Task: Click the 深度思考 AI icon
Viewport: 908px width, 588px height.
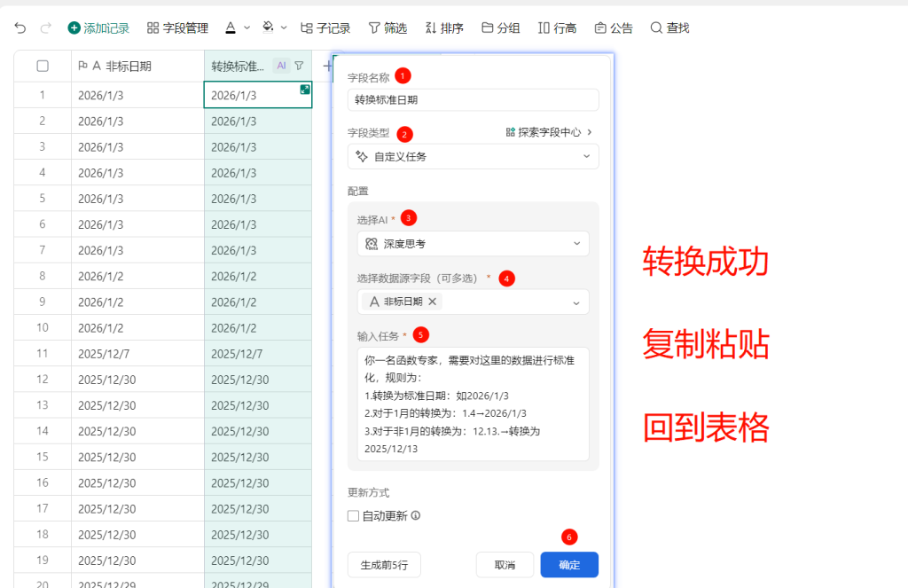Action: point(372,244)
